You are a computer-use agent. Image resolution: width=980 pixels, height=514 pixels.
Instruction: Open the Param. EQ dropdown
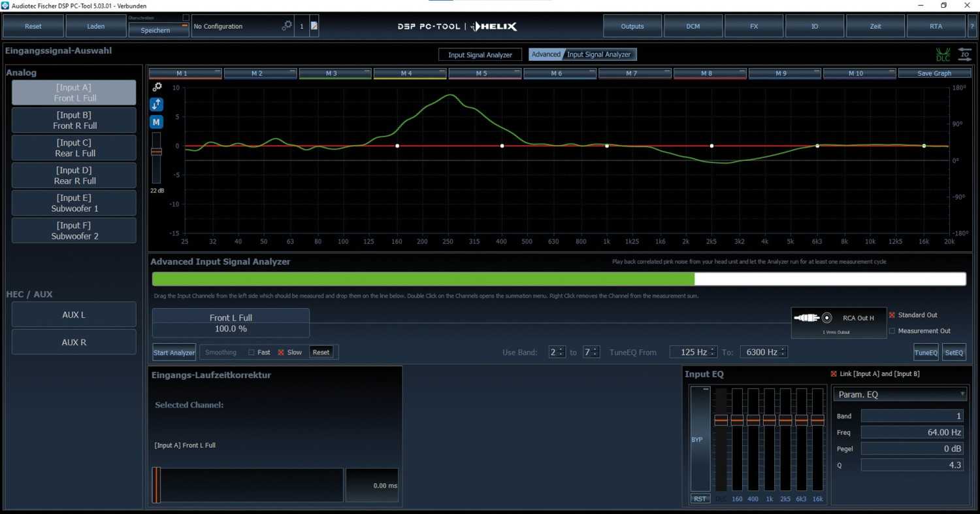point(900,394)
